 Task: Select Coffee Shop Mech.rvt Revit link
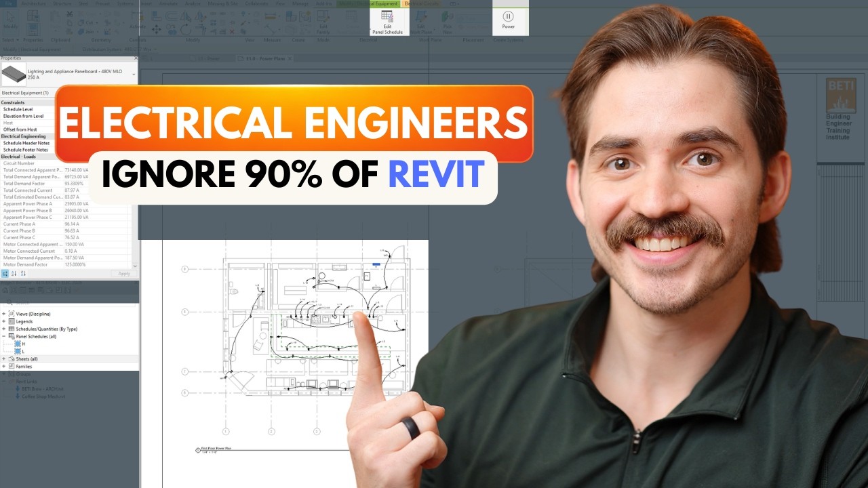point(44,396)
